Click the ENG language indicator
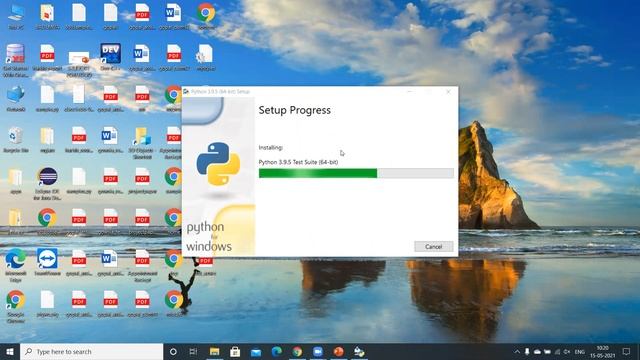This screenshot has width=640, height=360. [x=580, y=351]
